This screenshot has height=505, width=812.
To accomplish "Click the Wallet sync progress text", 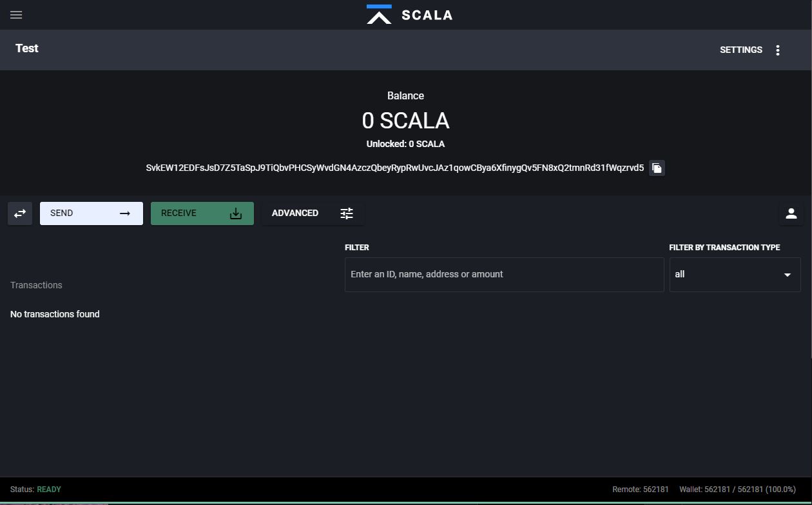I will (737, 490).
